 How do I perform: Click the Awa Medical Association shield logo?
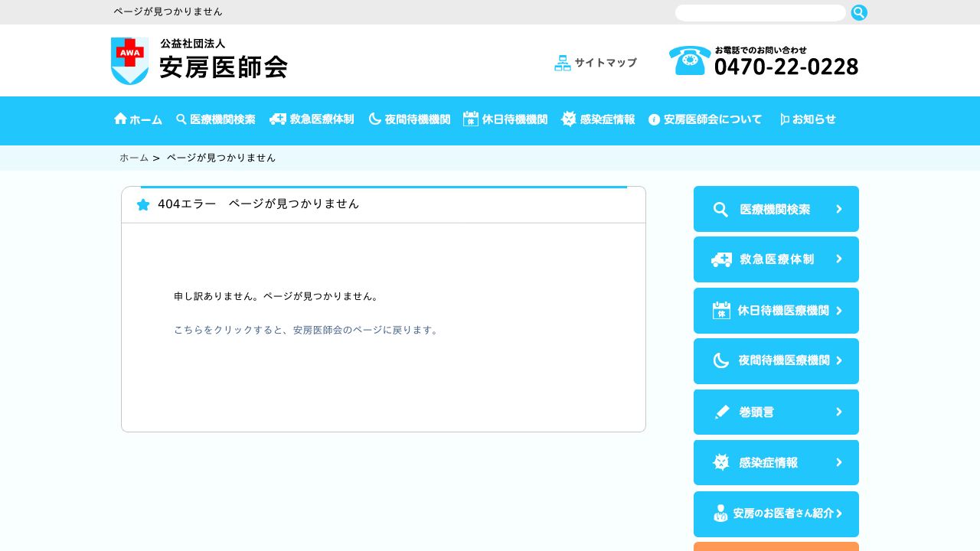point(129,61)
